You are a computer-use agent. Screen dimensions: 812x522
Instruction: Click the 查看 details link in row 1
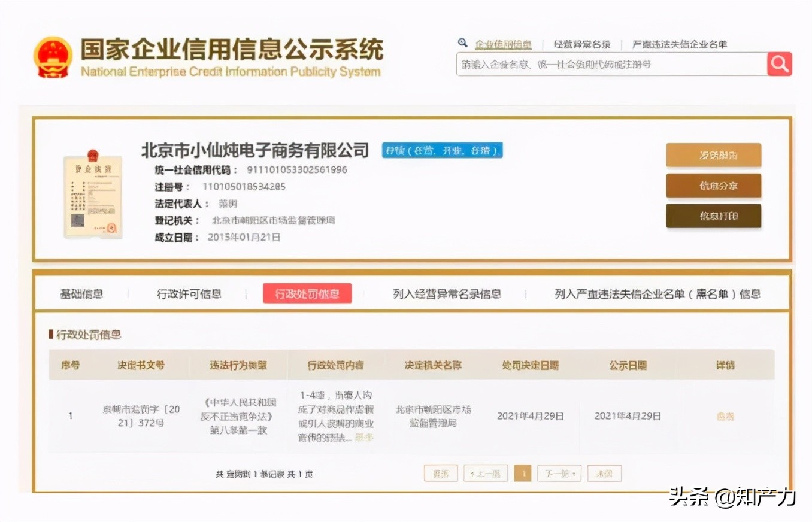pos(725,416)
